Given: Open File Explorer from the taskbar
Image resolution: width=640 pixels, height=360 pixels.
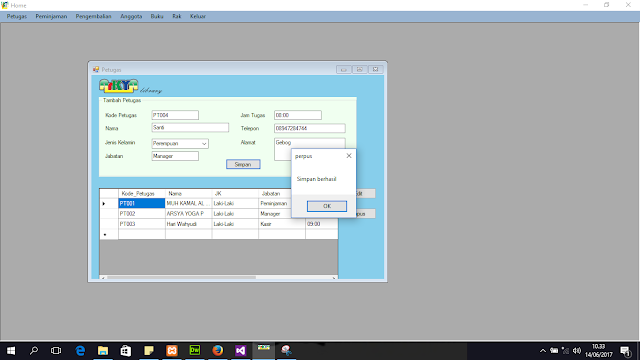Looking at the screenshot, I should 103,351.
